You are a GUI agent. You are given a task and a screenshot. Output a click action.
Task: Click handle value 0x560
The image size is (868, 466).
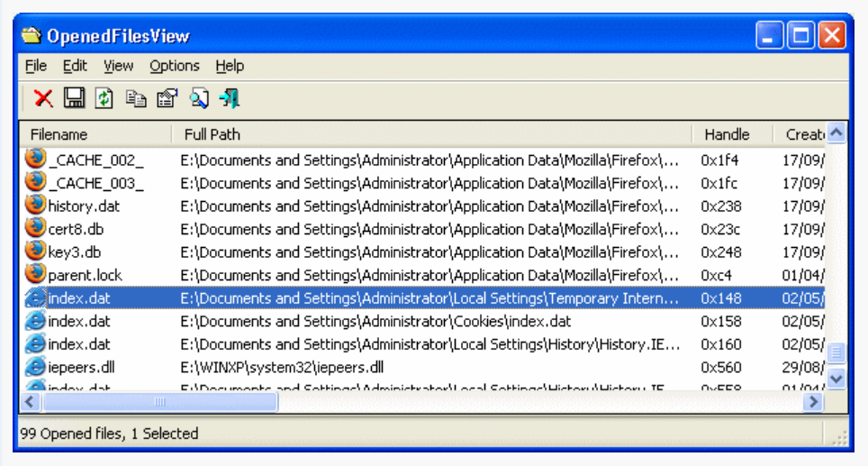(x=720, y=368)
